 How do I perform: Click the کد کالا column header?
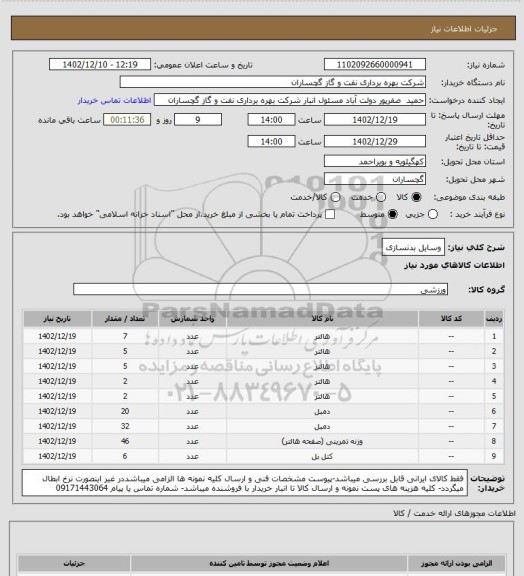pos(451,319)
